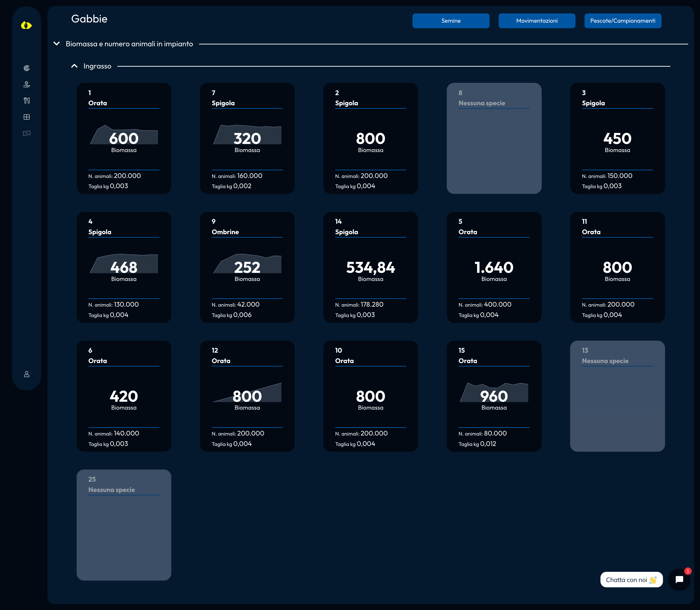Viewport: 700px width, 610px height.
Task: Click the 320 biomass chart value
Action: click(247, 139)
